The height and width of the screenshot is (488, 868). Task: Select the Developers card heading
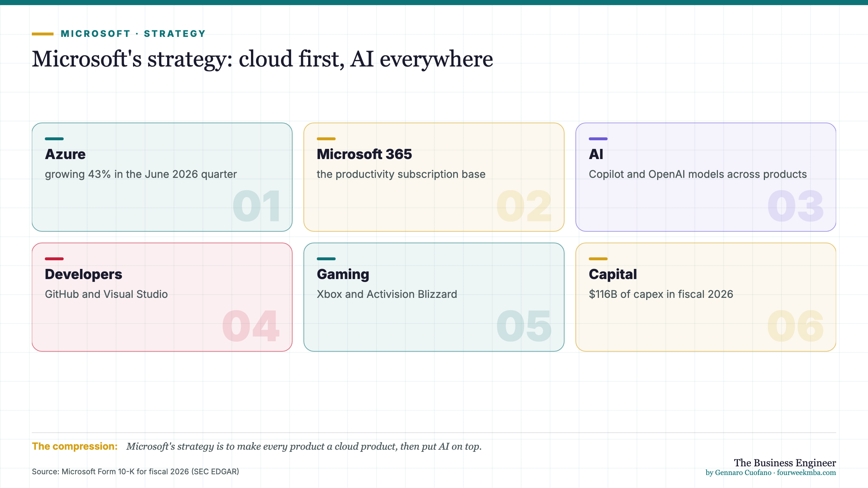tap(83, 274)
